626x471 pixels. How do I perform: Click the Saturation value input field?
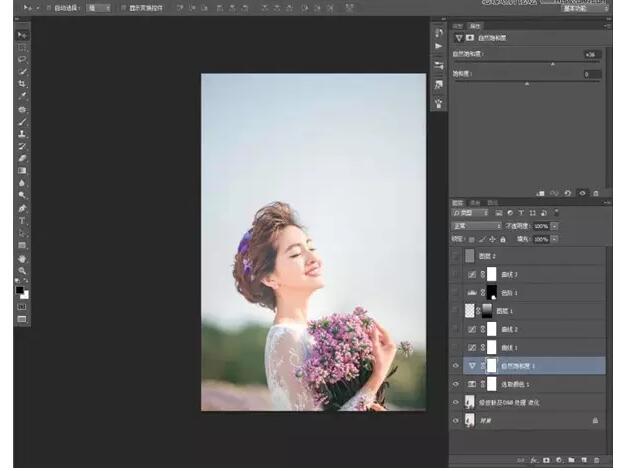592,74
